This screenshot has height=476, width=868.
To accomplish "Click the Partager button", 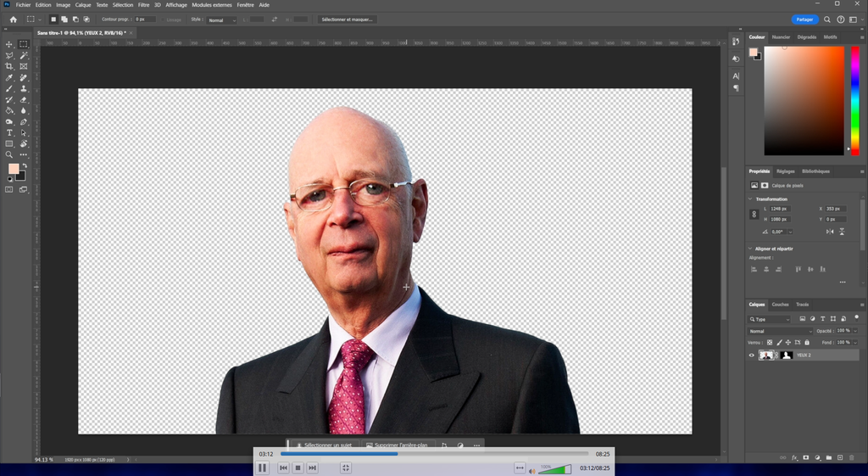I will 804,20.
